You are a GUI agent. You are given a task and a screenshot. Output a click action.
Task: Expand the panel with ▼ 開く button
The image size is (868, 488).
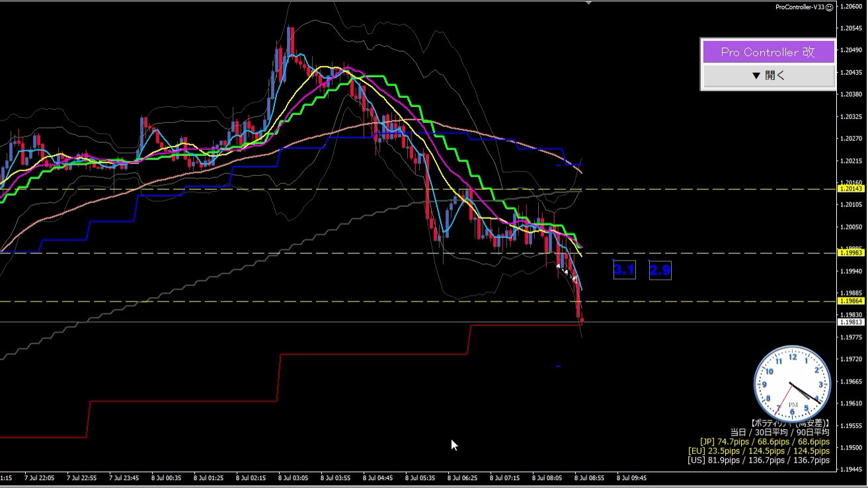point(768,75)
